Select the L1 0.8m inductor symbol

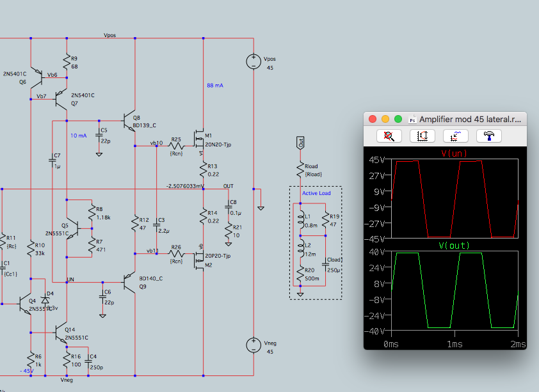point(301,220)
